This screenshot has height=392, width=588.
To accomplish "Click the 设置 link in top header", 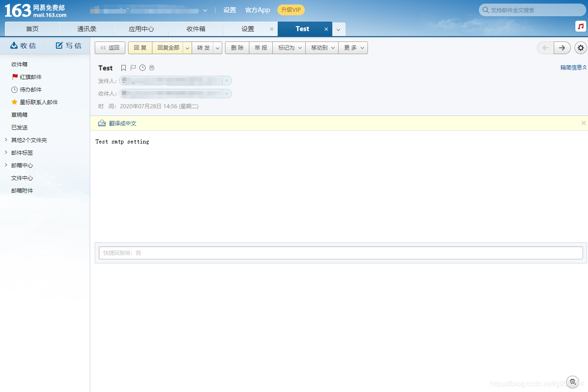I will pos(230,10).
